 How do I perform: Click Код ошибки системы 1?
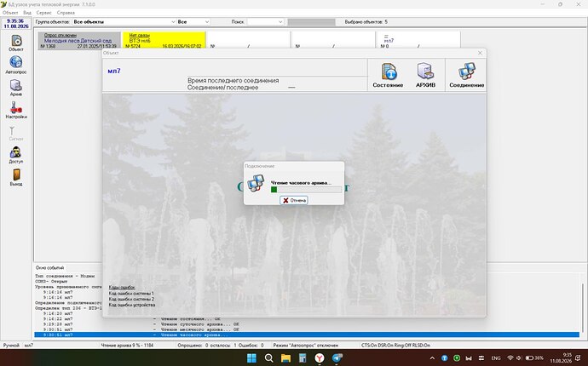click(131, 294)
